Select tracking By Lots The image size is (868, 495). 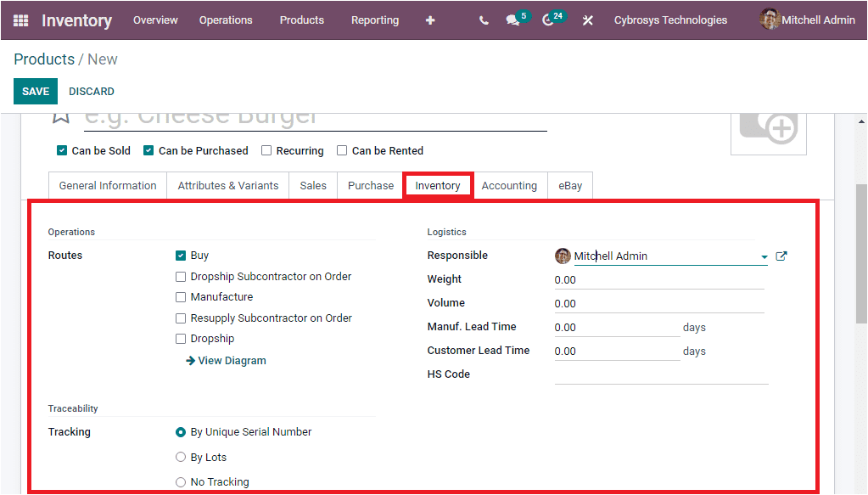pyautogui.click(x=180, y=457)
